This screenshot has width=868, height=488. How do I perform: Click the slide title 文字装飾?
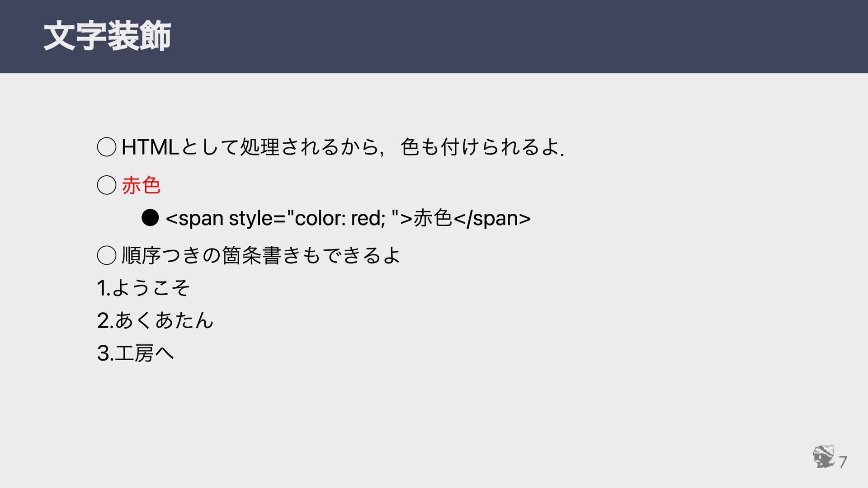(107, 36)
